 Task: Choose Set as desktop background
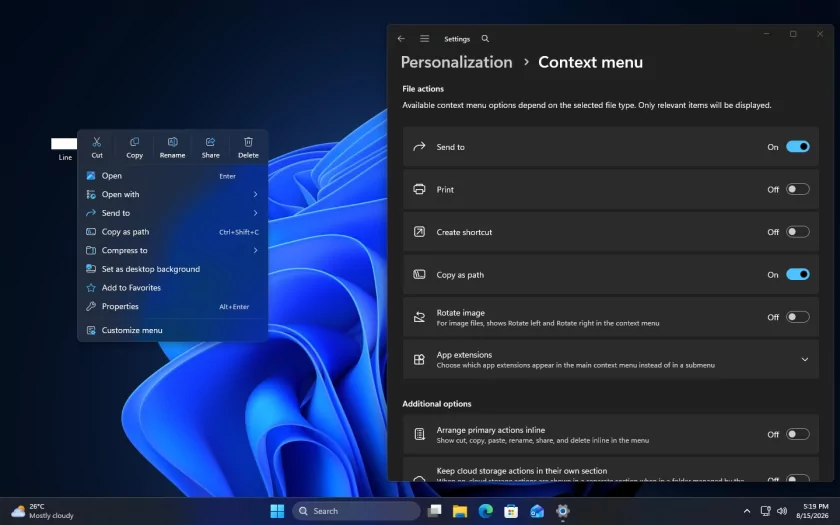[x=172, y=269]
